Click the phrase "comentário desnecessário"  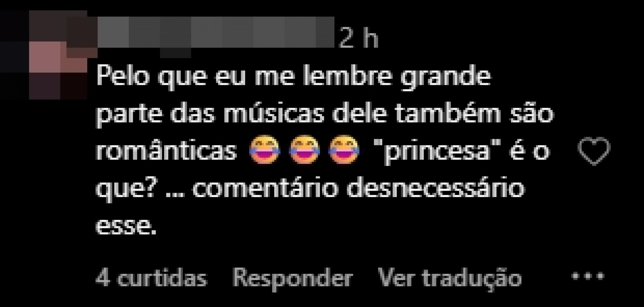pos(358,188)
